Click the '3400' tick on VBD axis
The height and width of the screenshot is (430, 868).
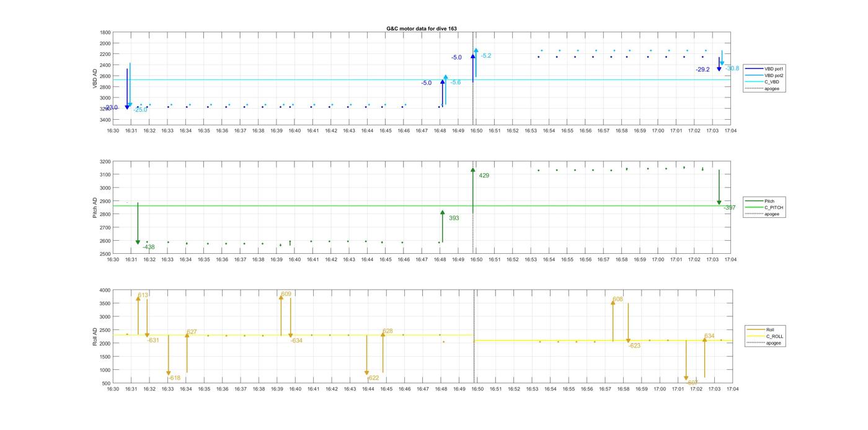pyautogui.click(x=105, y=120)
